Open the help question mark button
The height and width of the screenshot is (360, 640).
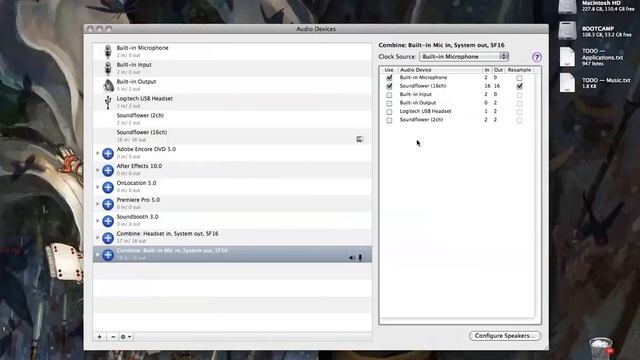pyautogui.click(x=537, y=57)
